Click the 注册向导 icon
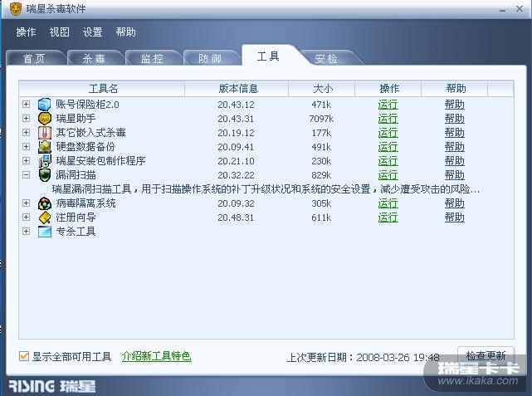Viewport: 532px width, 396px height. (x=45, y=218)
